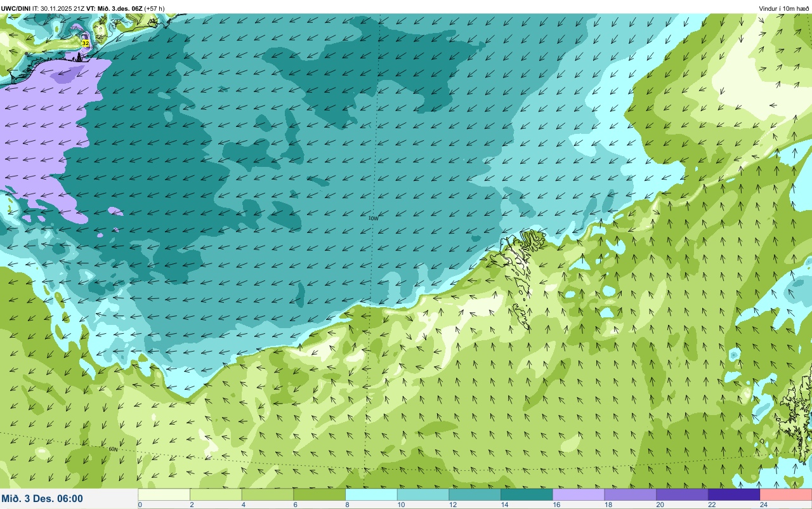Image resolution: width=812 pixels, height=509 pixels.
Task: Click the dark indigo 22–24 legend swatch
Action: coord(734,494)
